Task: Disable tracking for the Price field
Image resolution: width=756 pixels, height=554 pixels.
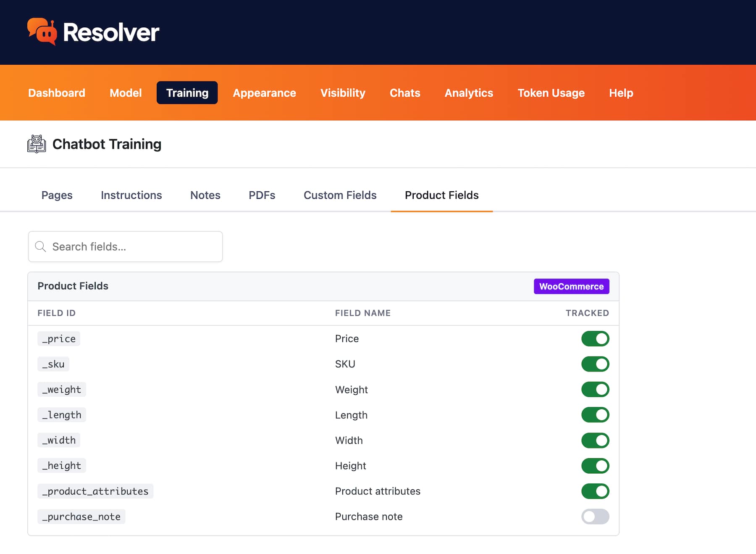Action: click(595, 339)
